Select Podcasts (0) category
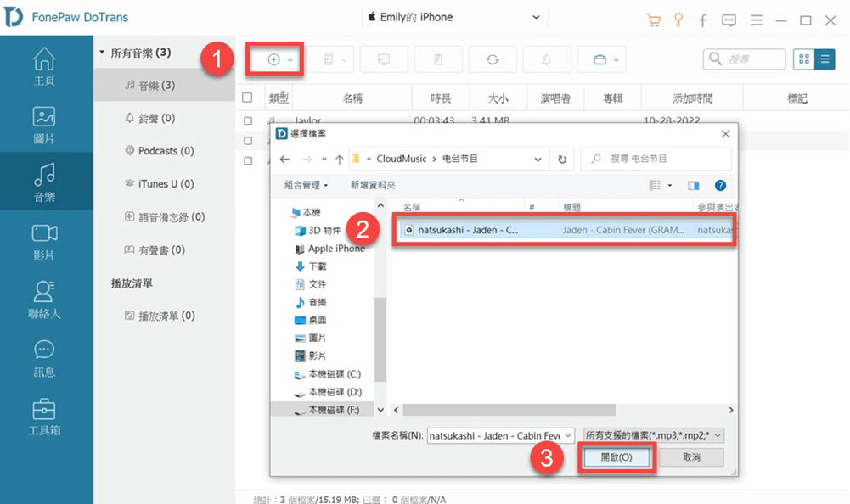Image resolution: width=850 pixels, height=504 pixels. 164,151
